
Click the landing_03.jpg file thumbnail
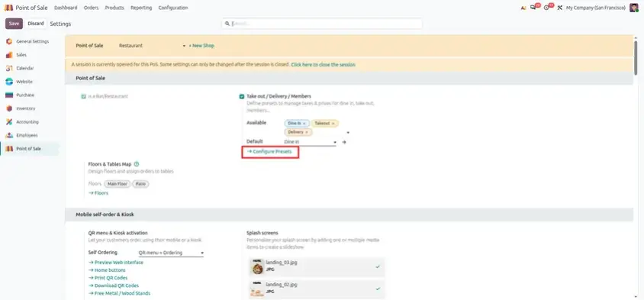[x=257, y=266]
